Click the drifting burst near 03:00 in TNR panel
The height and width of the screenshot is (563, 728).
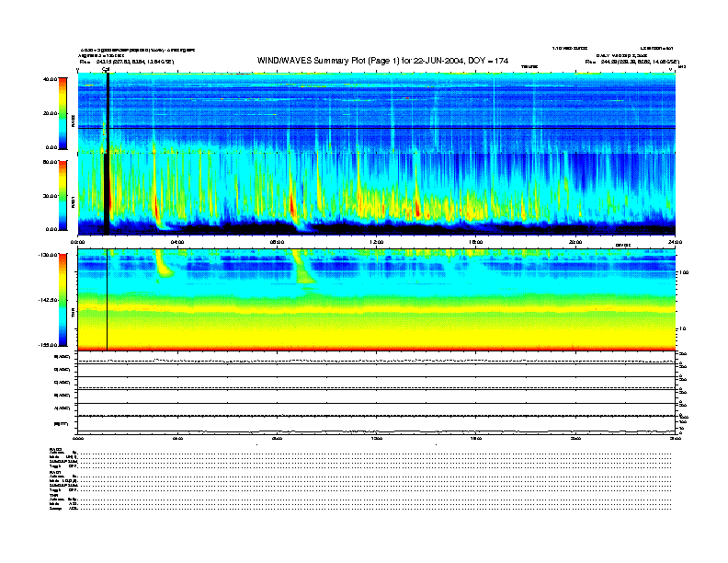(x=163, y=265)
